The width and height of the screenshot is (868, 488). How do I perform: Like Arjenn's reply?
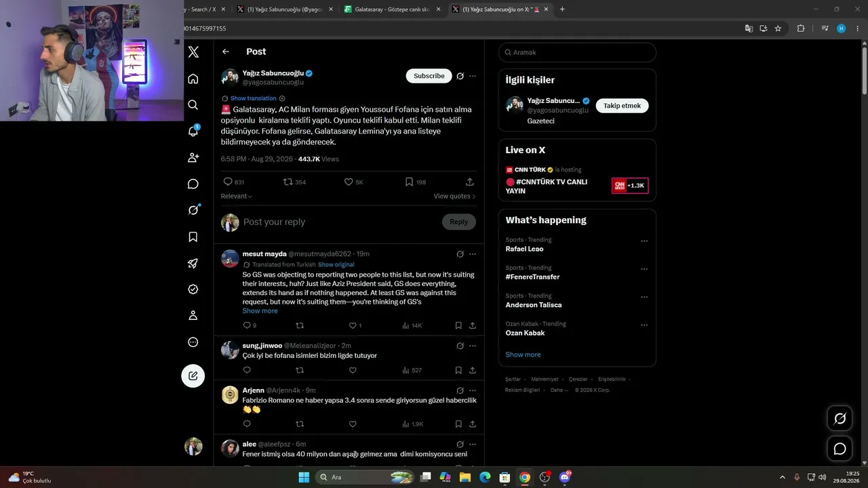click(353, 424)
